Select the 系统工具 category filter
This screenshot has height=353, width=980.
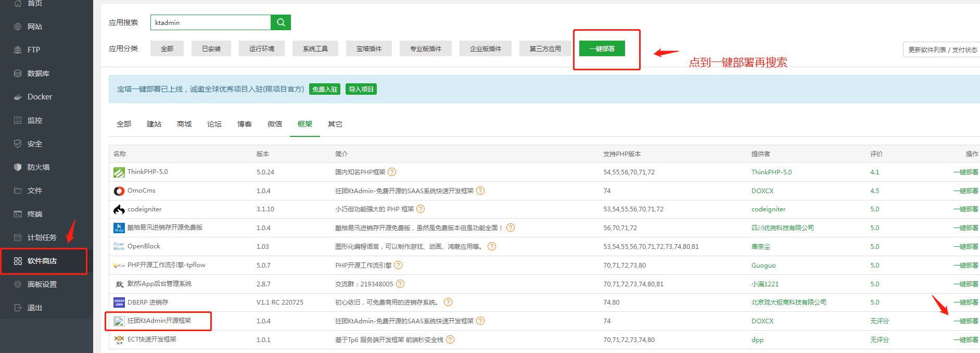point(315,48)
